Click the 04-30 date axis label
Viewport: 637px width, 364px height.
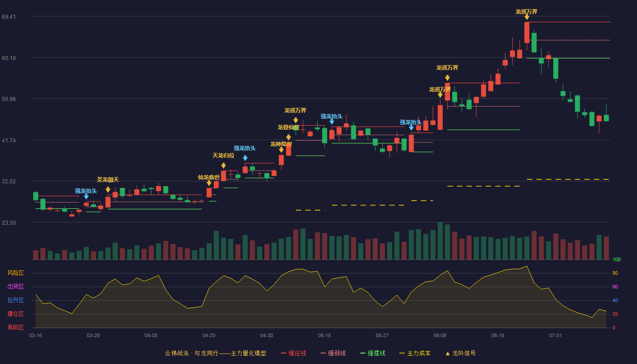[x=267, y=335]
